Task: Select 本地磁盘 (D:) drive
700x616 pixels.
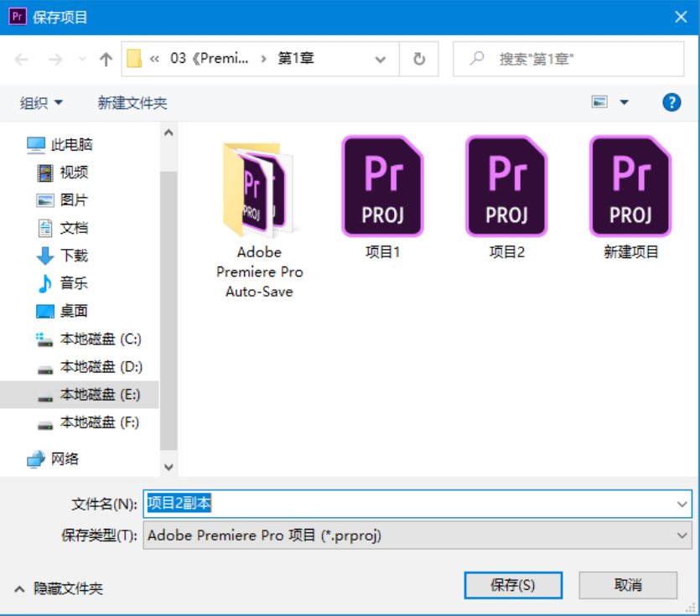Action: pos(90,367)
